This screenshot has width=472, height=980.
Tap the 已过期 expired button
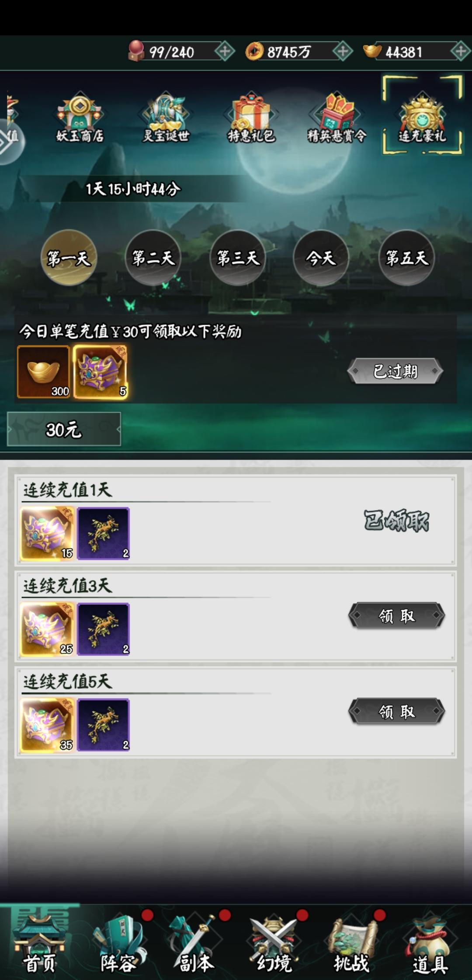pyautogui.click(x=395, y=371)
